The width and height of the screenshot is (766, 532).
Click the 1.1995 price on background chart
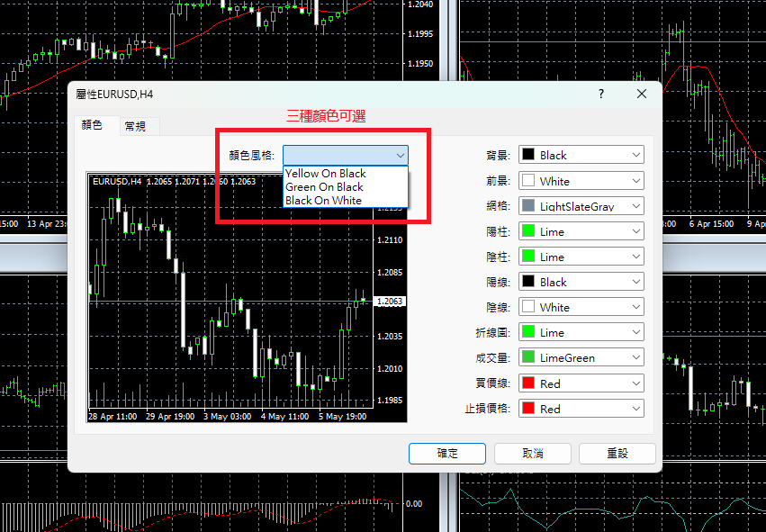pos(420,34)
